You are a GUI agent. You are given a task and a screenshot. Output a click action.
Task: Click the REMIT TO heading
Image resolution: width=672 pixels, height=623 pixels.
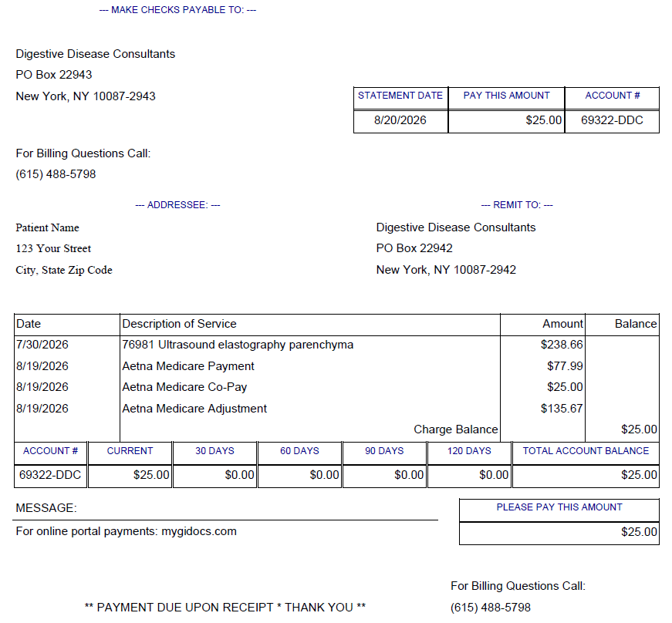[517, 205]
